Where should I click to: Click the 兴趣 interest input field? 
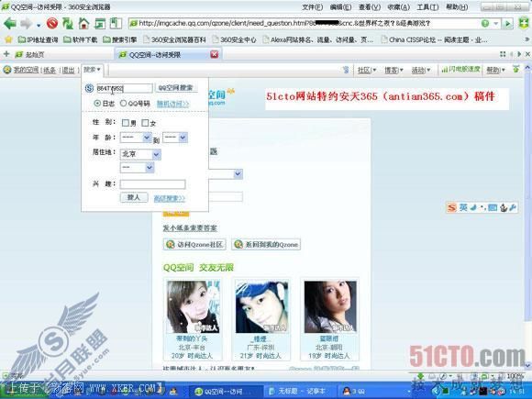(152, 184)
